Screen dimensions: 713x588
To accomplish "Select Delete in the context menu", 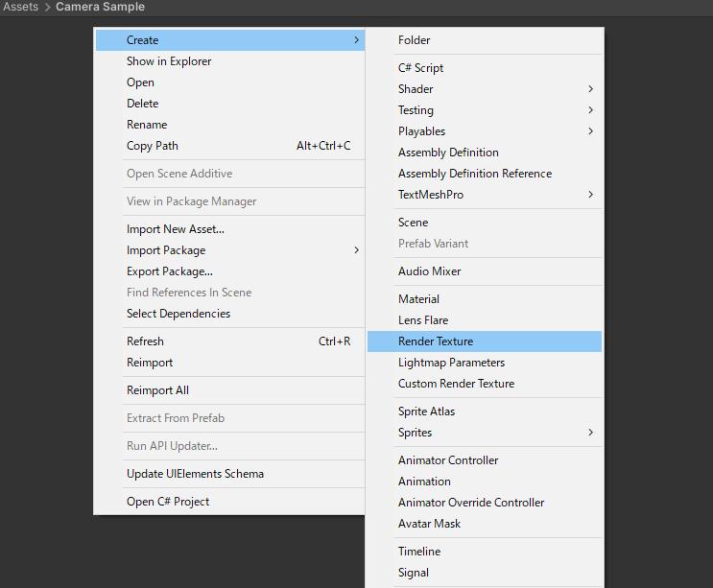I will point(230,104).
